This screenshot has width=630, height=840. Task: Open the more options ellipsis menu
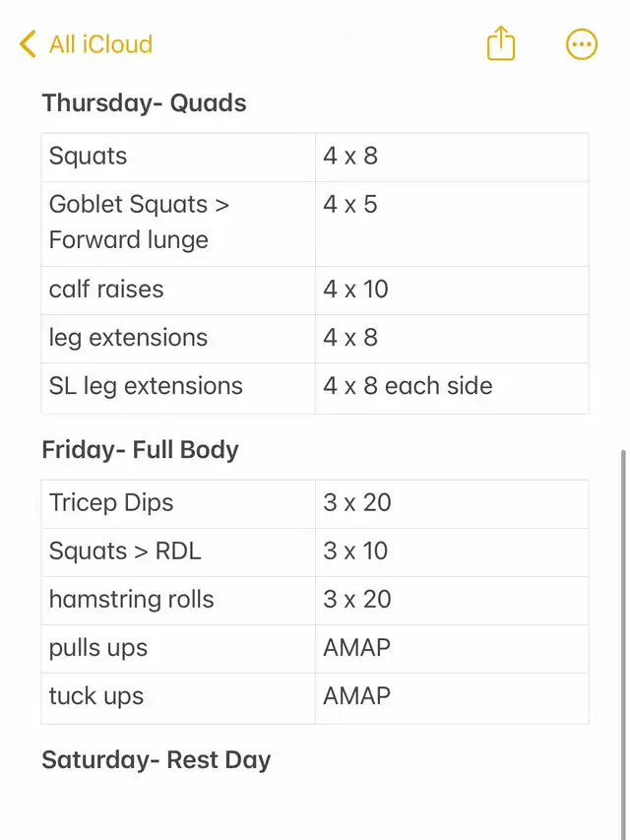click(x=582, y=44)
